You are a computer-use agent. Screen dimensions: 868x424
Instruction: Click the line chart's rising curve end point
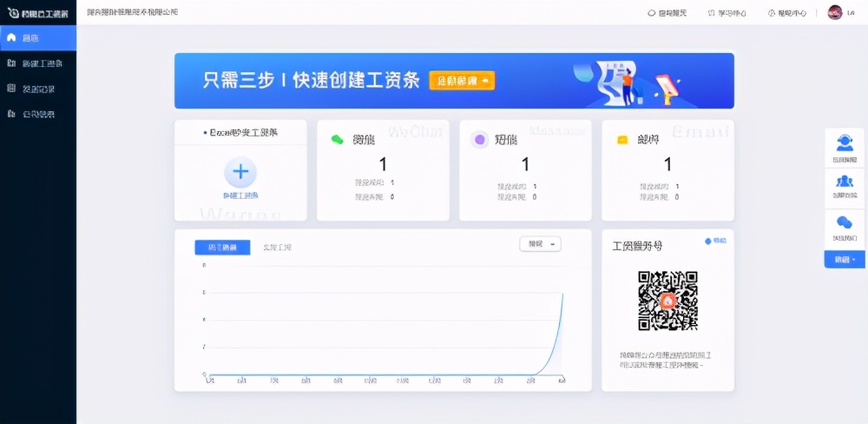click(563, 294)
